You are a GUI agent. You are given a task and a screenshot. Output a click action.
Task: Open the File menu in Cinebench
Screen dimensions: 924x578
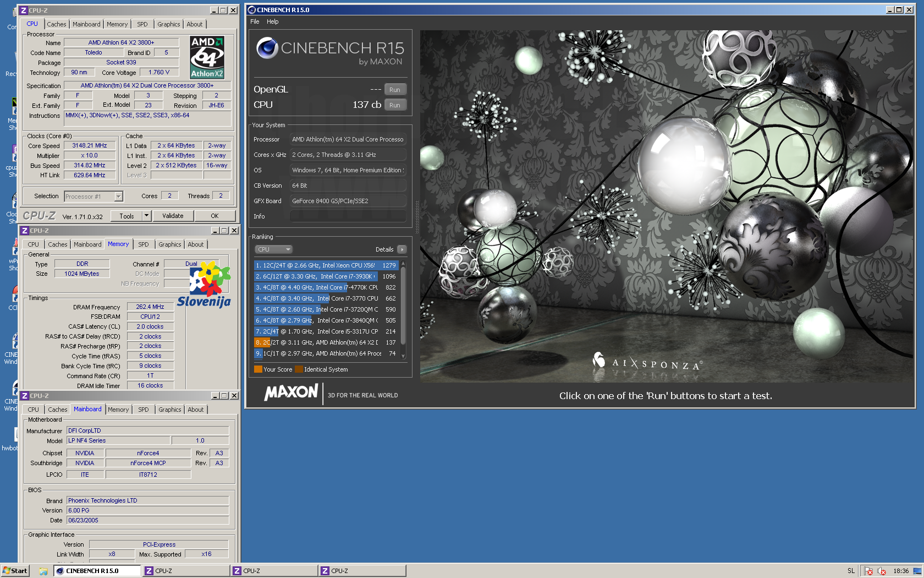[255, 21]
